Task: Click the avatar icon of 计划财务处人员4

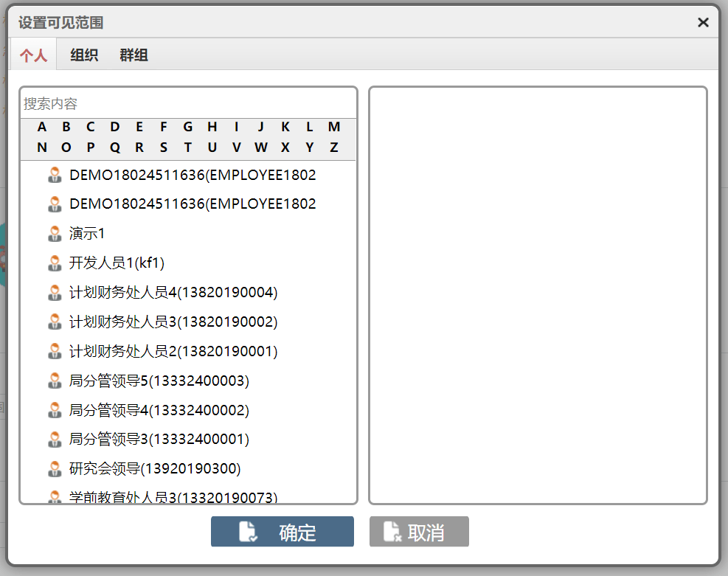Action: point(55,292)
